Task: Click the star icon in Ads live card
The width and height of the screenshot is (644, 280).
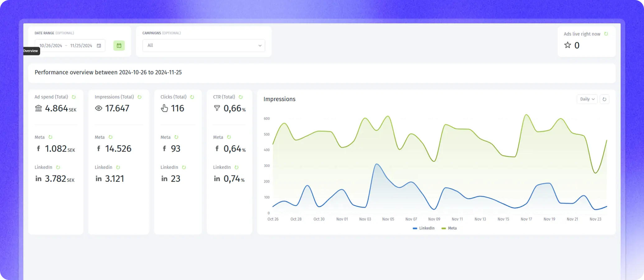Action: pos(567,45)
